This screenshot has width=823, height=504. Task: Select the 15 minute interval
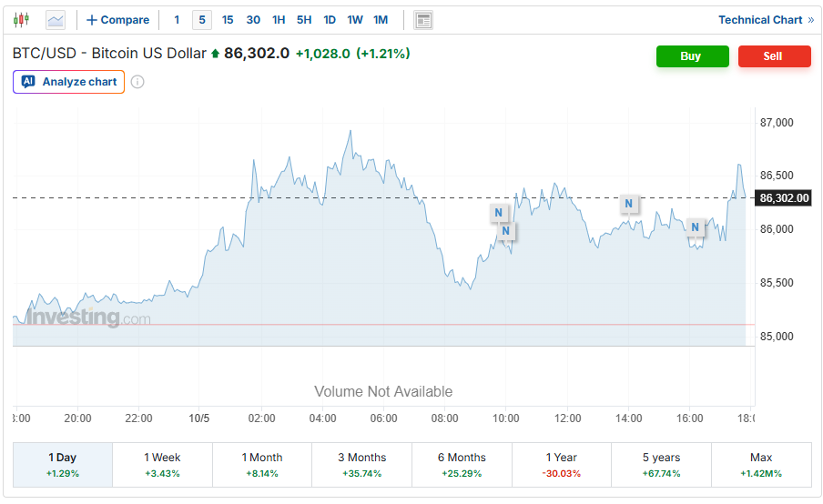click(x=228, y=20)
